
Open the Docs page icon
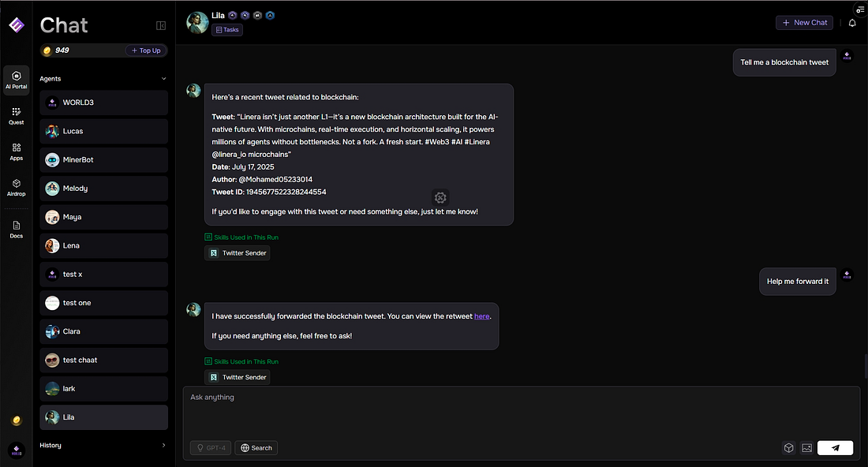pyautogui.click(x=17, y=230)
